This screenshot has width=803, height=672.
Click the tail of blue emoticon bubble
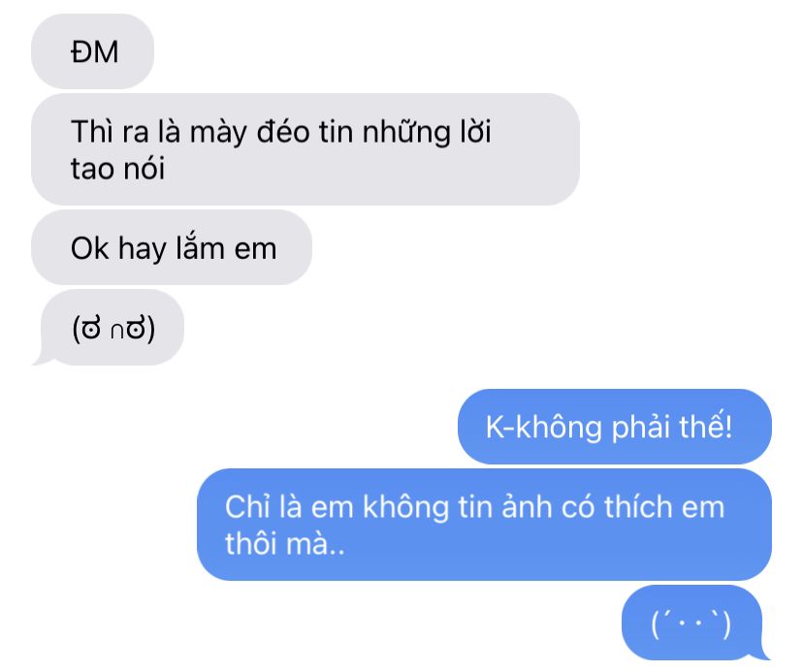click(x=761, y=654)
